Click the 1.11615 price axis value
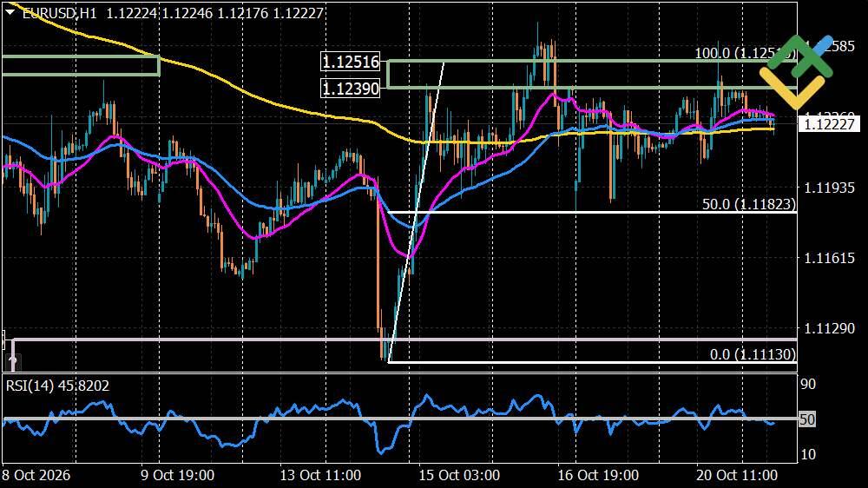868x488 pixels. (829, 258)
